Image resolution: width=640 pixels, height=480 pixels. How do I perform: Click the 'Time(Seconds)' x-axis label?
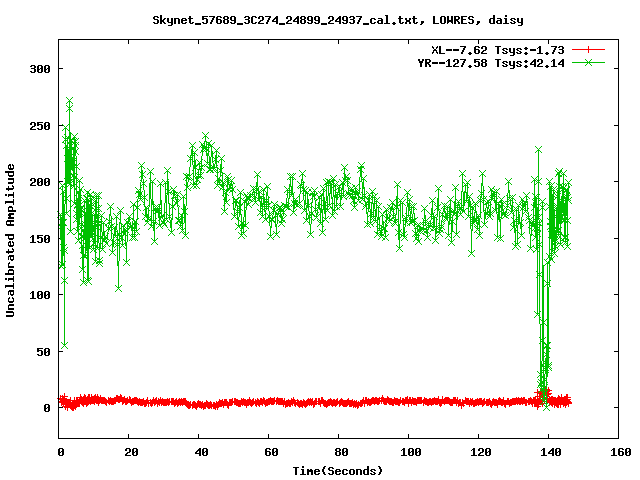(337, 470)
